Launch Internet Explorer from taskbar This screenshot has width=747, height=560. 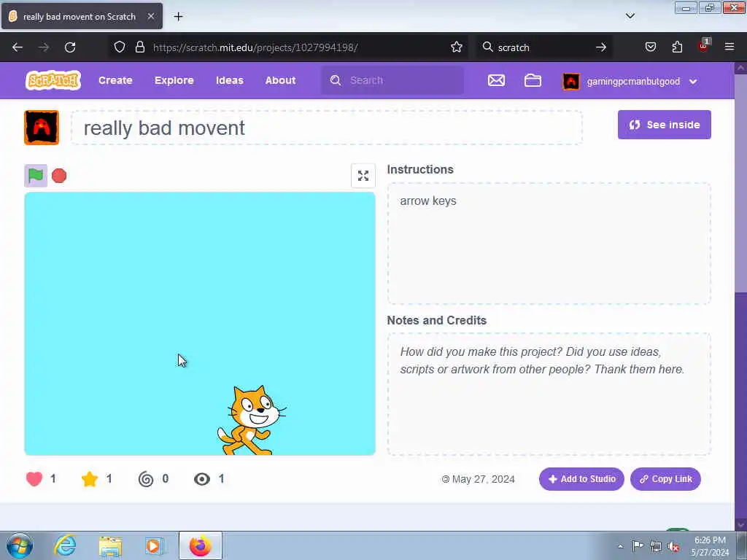pos(65,545)
